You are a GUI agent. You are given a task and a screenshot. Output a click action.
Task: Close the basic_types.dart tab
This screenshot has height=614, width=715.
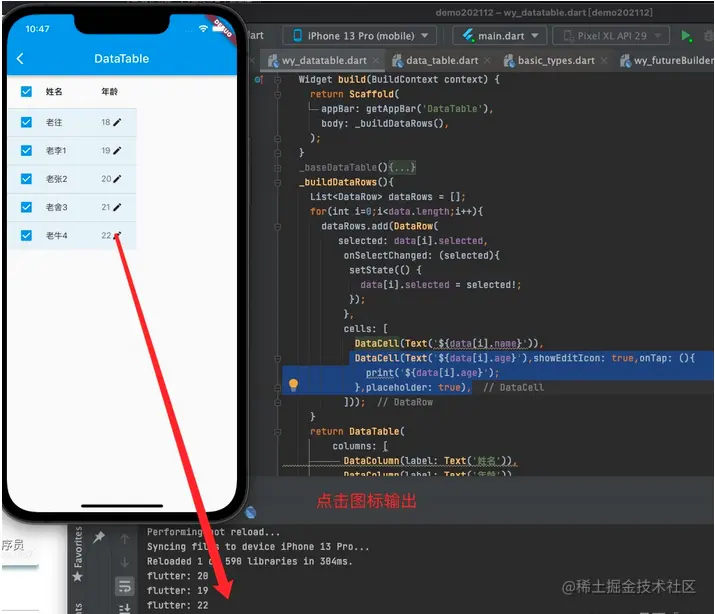[x=604, y=60]
